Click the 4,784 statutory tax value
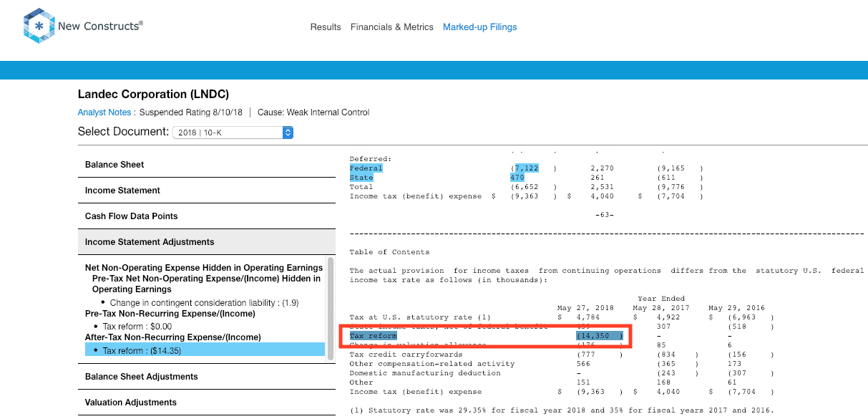Image resolution: width=868 pixels, height=419 pixels. [587, 317]
